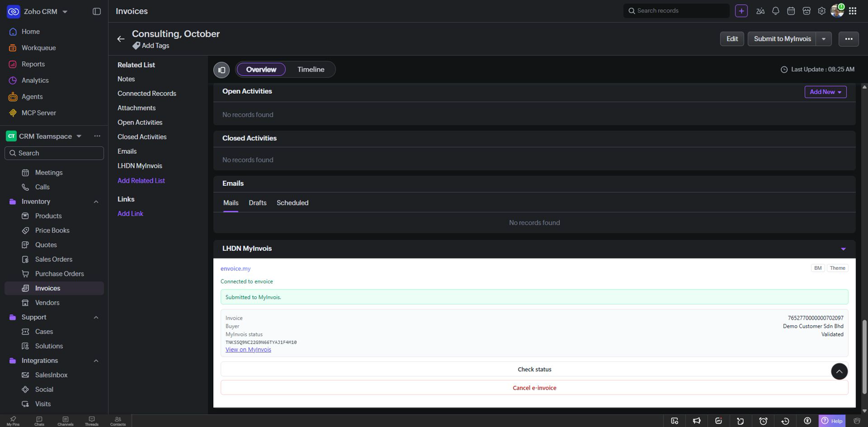Screen dimensions: 868x427
Task: Click the user profile avatar
Action: pyautogui.click(x=837, y=11)
